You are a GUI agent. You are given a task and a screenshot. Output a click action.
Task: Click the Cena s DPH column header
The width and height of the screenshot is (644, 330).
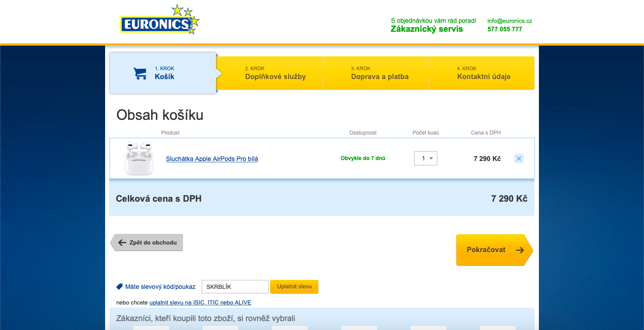pyautogui.click(x=486, y=133)
